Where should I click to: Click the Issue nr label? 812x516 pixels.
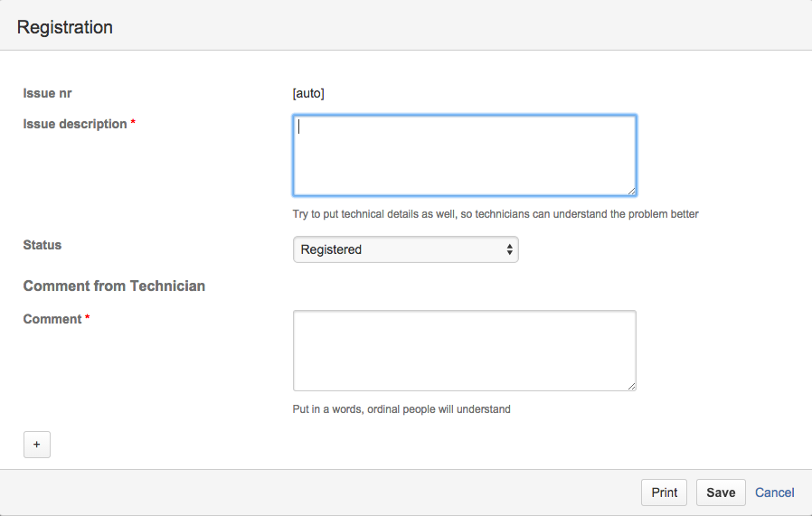click(47, 93)
